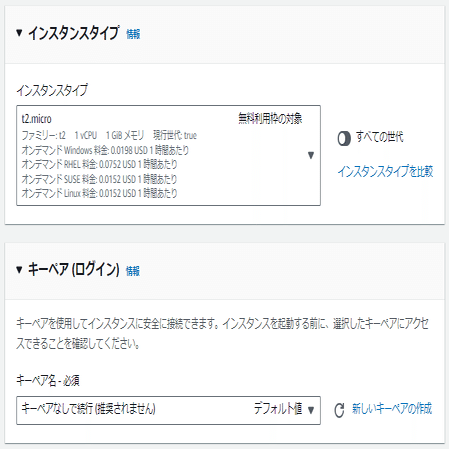Click the オンデマンド Linux 料金 pricing line
The width and height of the screenshot is (449, 449).
tap(99, 193)
